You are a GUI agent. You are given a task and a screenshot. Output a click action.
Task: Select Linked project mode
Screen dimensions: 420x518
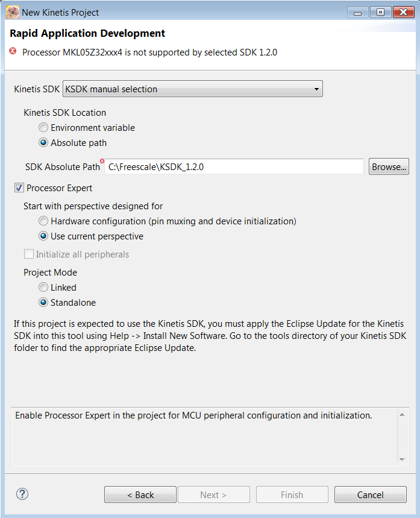tap(43, 288)
